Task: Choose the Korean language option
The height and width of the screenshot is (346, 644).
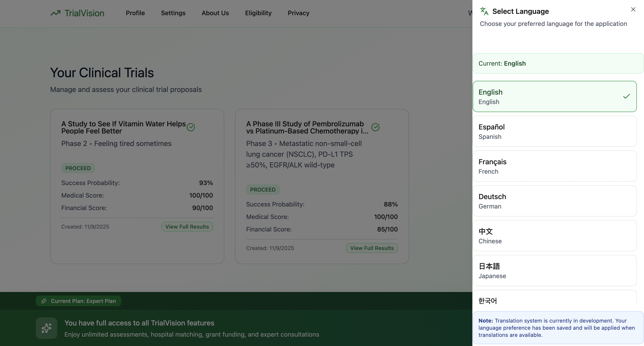Action: (x=555, y=300)
